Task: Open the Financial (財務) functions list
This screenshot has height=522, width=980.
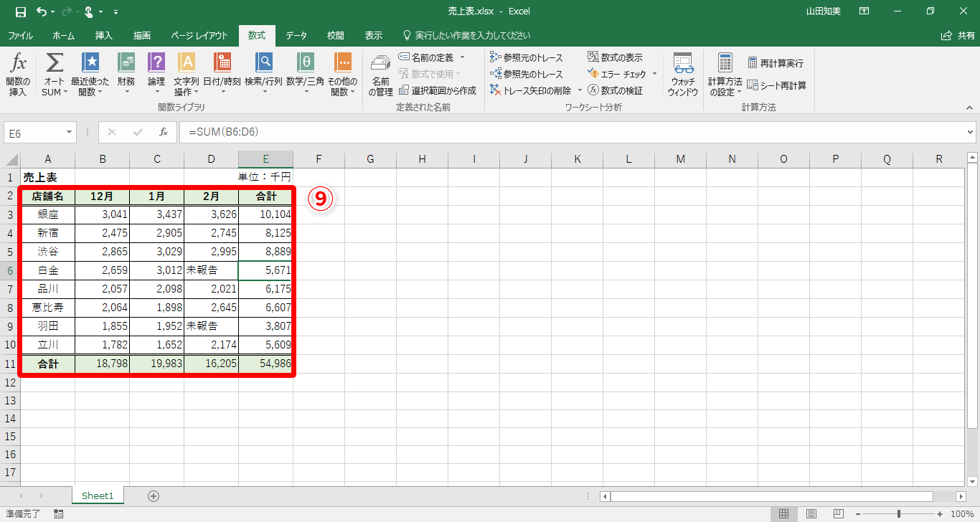Action: 126,75
